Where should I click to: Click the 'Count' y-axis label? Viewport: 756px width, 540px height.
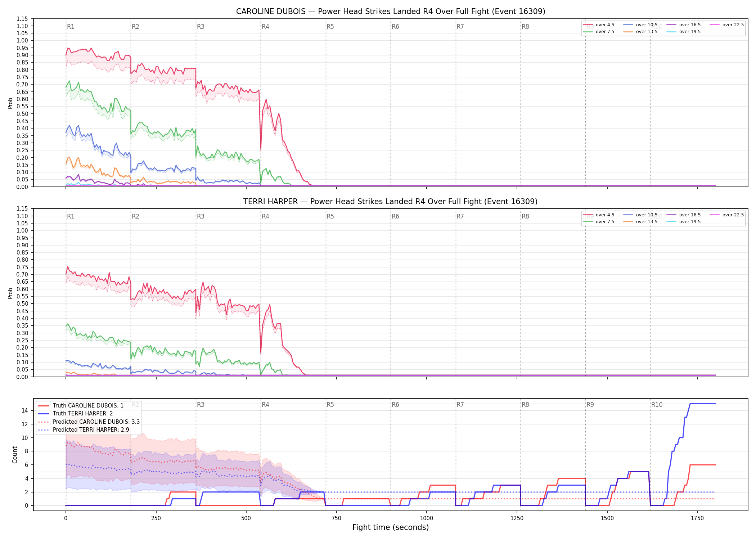(15, 455)
